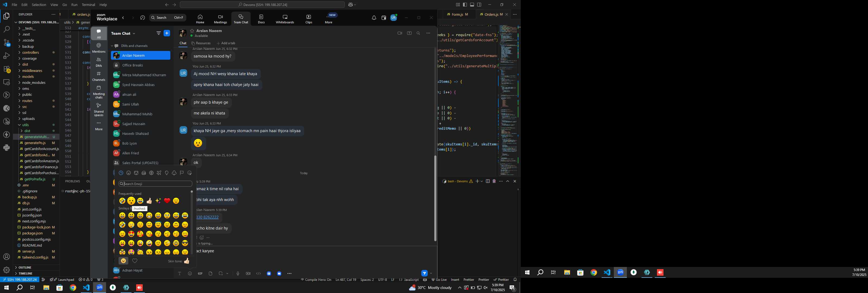
Task: Open the Terminal menu in VS Code
Action: pyautogui.click(x=88, y=5)
